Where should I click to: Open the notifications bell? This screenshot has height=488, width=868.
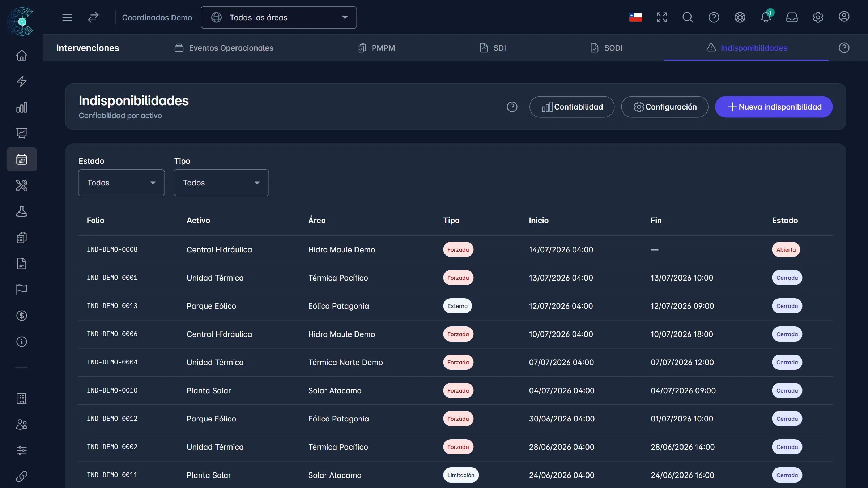point(766,17)
